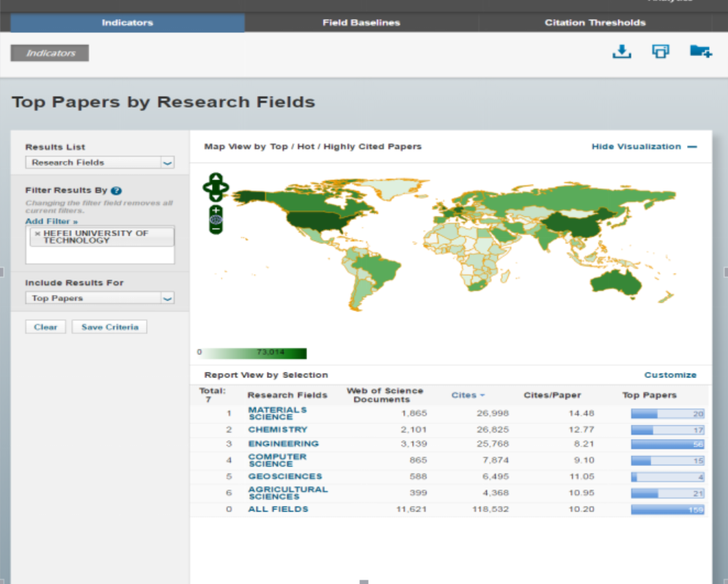Switch to the Field Baselines tab
The height and width of the screenshot is (584, 728).
361,23
